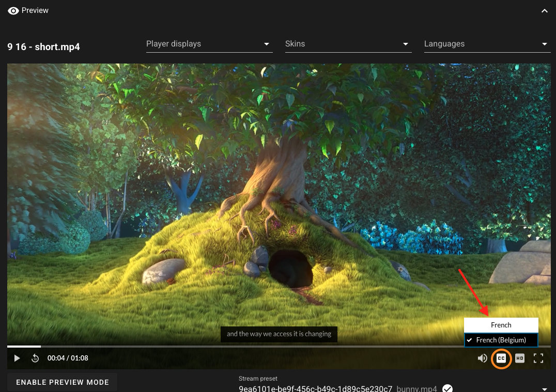
Task: Select French subtitle track
Action: pyautogui.click(x=501, y=325)
